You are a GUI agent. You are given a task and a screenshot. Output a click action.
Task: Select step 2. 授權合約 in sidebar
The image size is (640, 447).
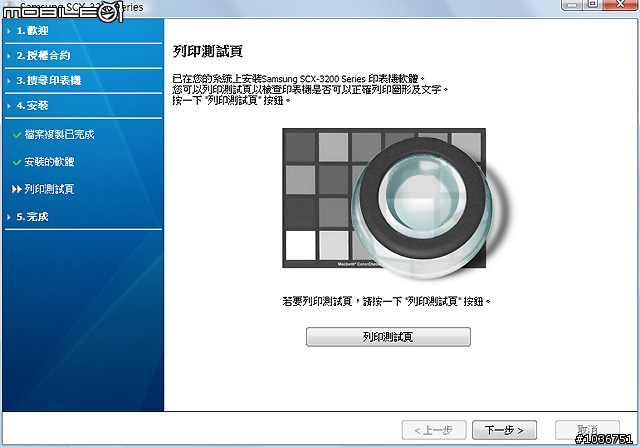pyautogui.click(x=43, y=56)
